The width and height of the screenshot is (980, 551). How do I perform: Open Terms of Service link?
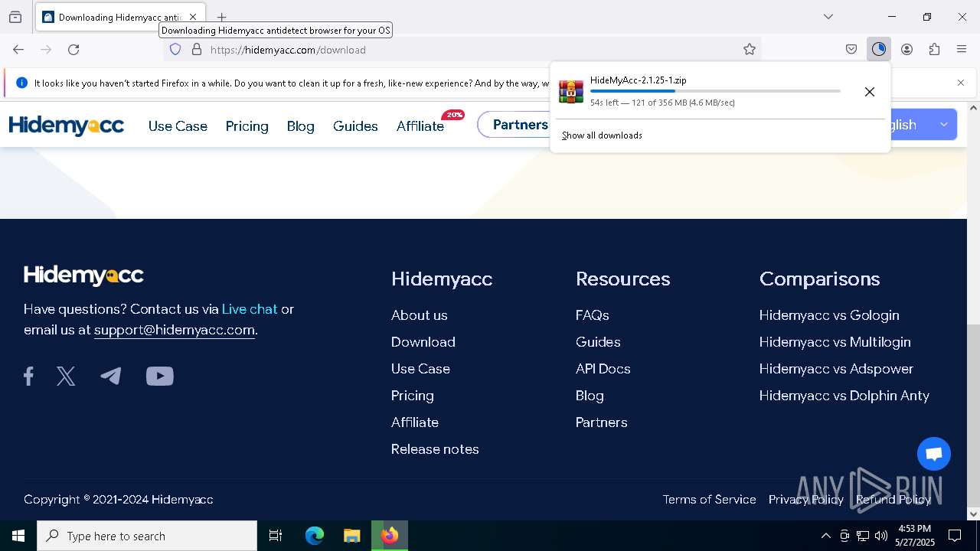click(709, 500)
